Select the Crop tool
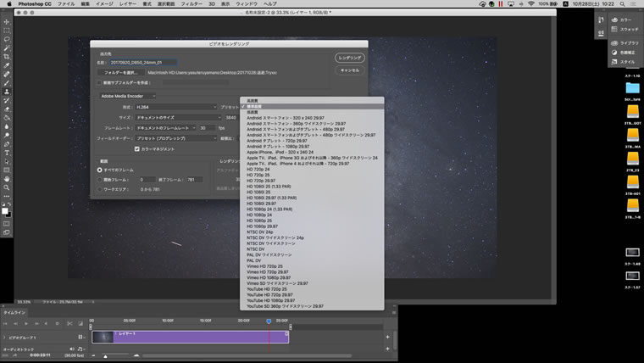The image size is (644, 363). coord(7,57)
